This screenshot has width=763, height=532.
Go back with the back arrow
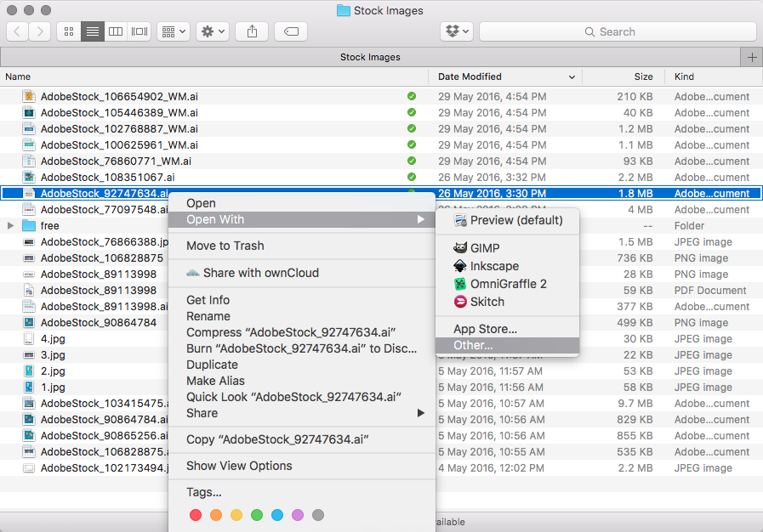coord(17,31)
